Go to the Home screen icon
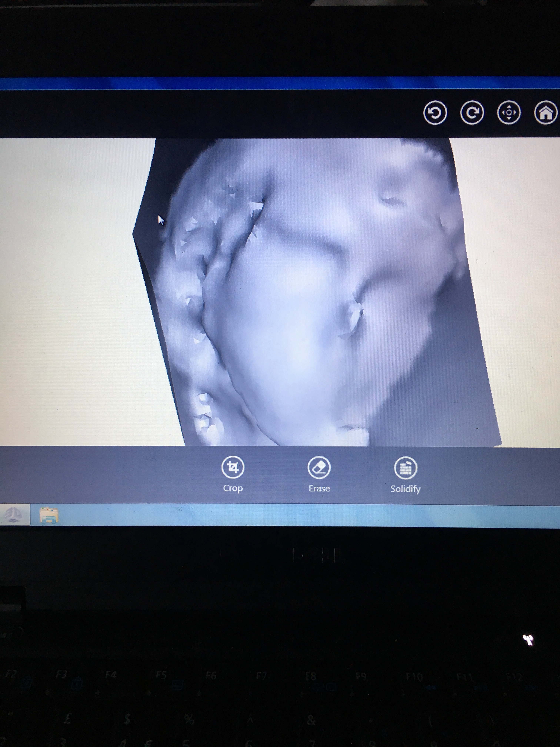Image resolution: width=560 pixels, height=747 pixels. pyautogui.click(x=546, y=113)
